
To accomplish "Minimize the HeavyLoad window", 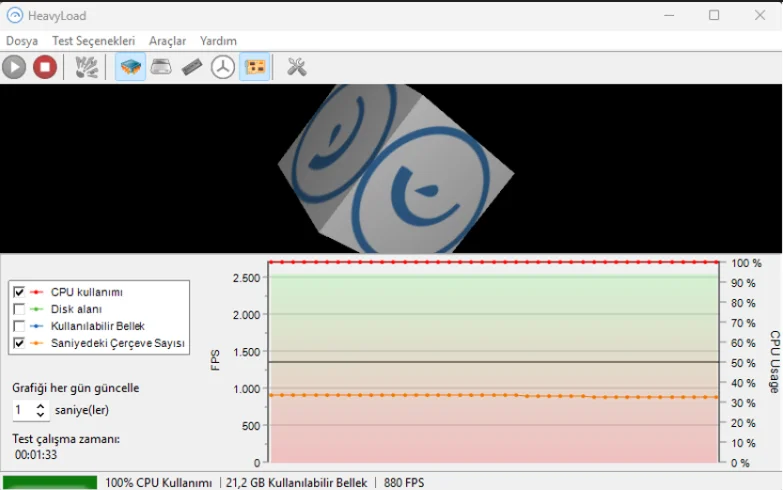I will 669,15.
